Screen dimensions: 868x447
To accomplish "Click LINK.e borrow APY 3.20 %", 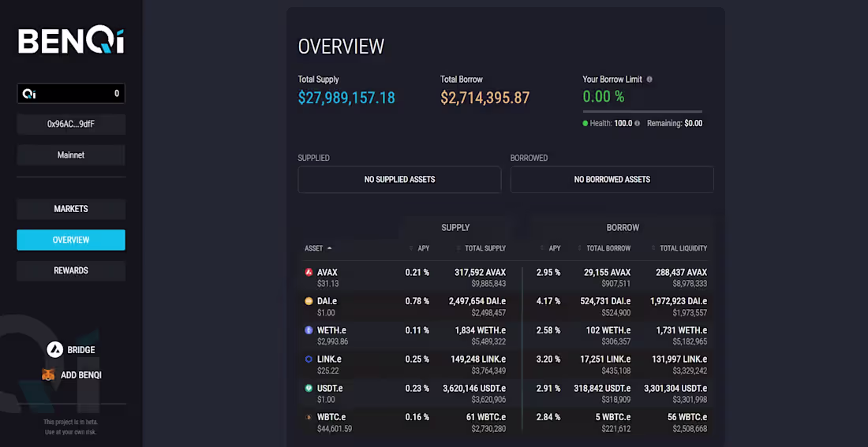I will click(x=548, y=359).
